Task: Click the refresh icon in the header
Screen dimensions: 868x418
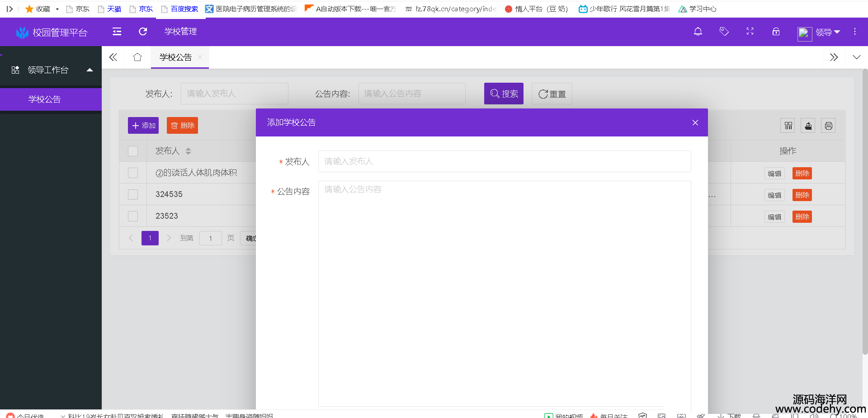Action: click(x=143, y=32)
